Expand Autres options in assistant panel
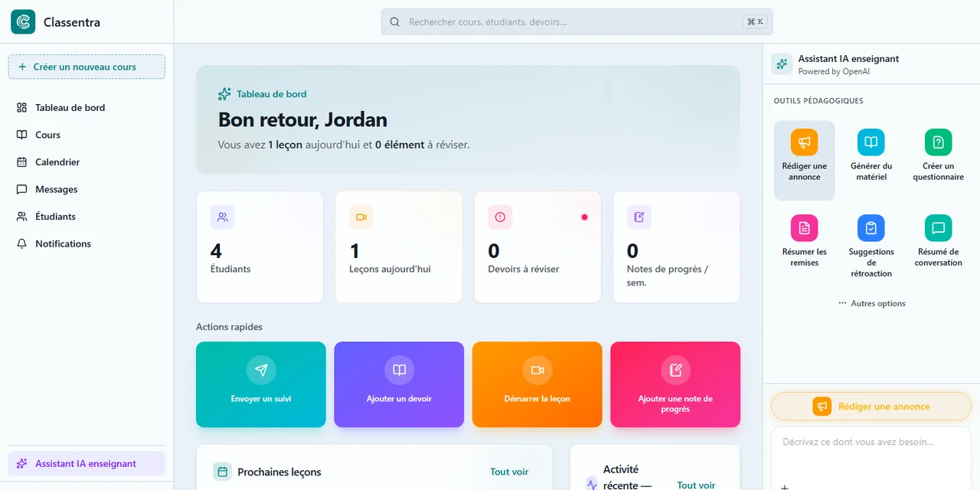 coord(871,303)
